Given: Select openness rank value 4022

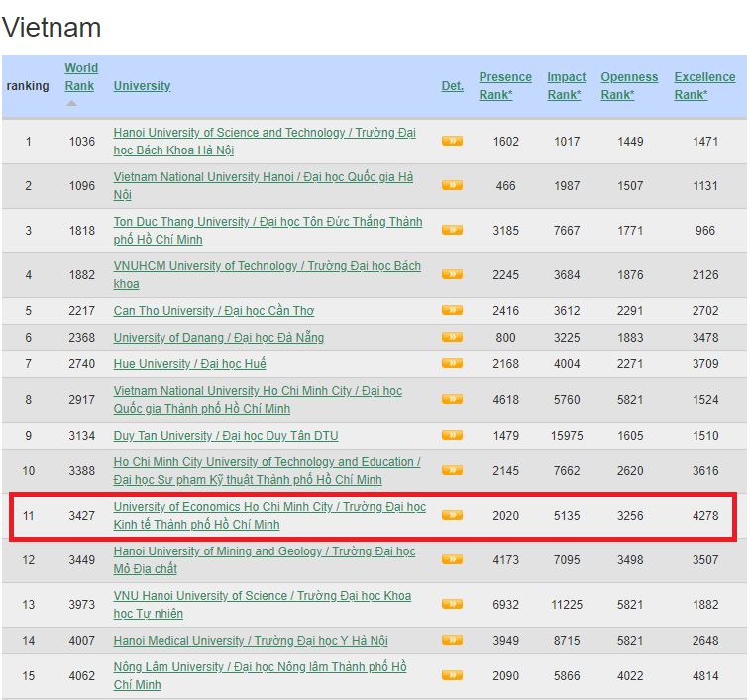Looking at the screenshot, I should 630,675.
